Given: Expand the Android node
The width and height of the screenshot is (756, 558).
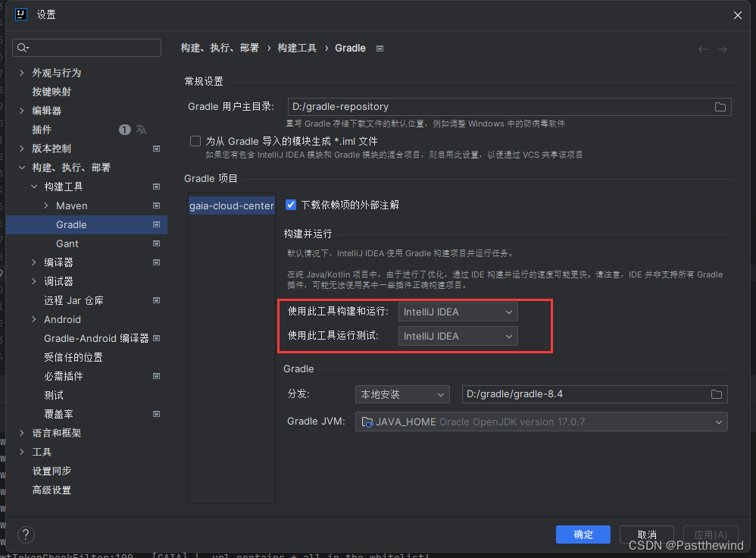Looking at the screenshot, I should pyautogui.click(x=34, y=319).
